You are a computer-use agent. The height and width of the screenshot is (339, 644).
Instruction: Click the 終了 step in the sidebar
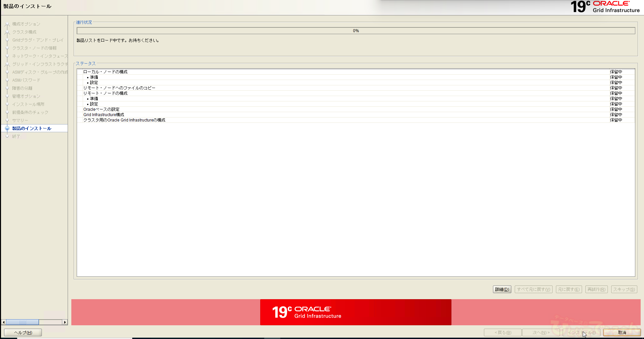16,137
